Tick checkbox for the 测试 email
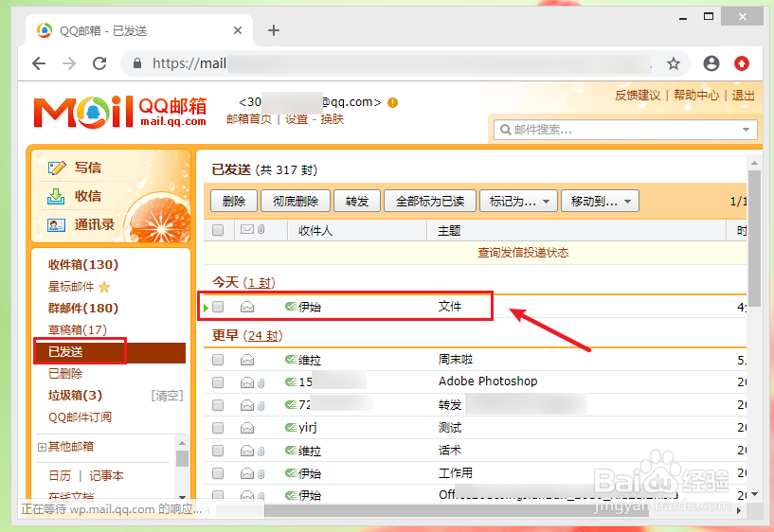 [x=218, y=428]
